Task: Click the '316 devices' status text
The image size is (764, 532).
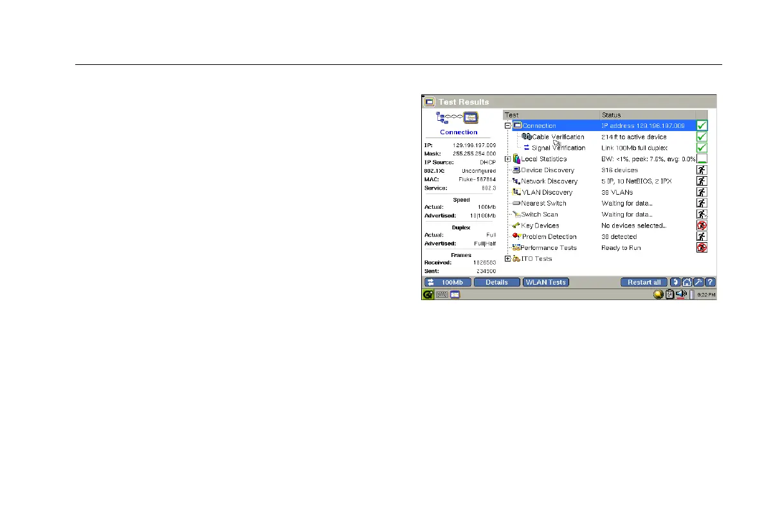Action: tap(619, 170)
